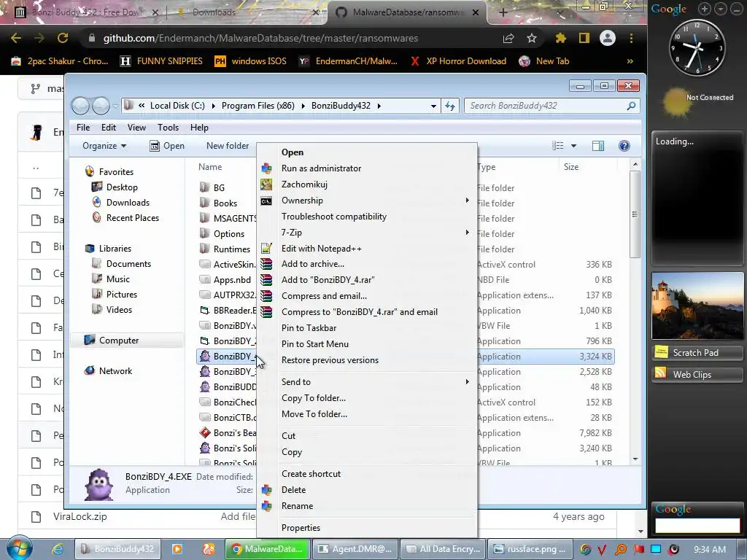This screenshot has width=747, height=560.
Task: Click the New folder button
Action: tap(228, 146)
